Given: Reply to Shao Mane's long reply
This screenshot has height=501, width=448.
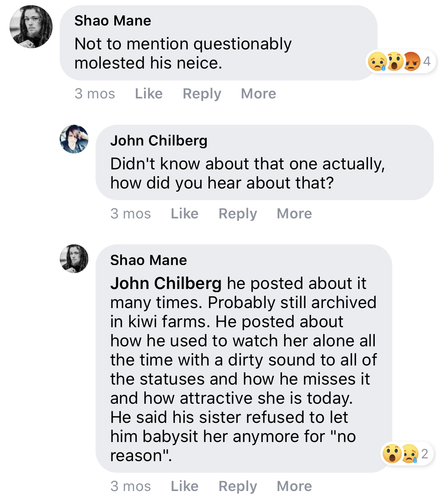Looking at the screenshot, I should [238, 486].
